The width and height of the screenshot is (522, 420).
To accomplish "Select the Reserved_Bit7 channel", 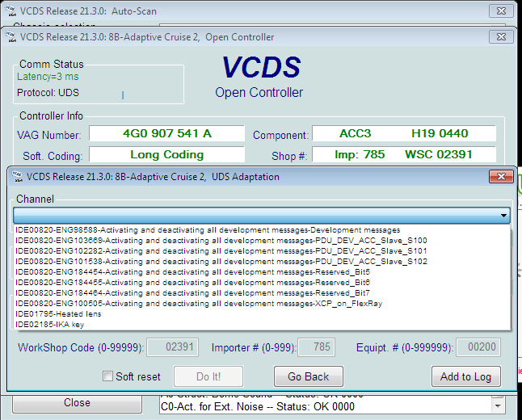I will click(263, 293).
